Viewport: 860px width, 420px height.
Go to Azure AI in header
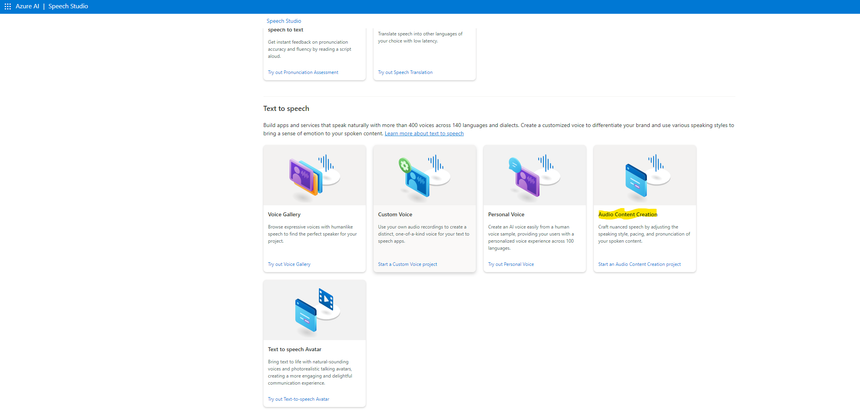[x=27, y=6]
